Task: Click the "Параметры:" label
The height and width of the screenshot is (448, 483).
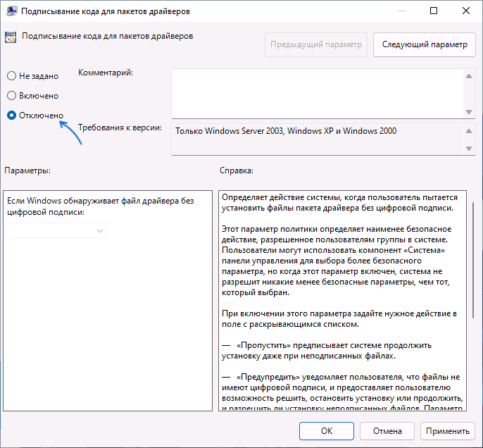Action: pyautogui.click(x=27, y=170)
